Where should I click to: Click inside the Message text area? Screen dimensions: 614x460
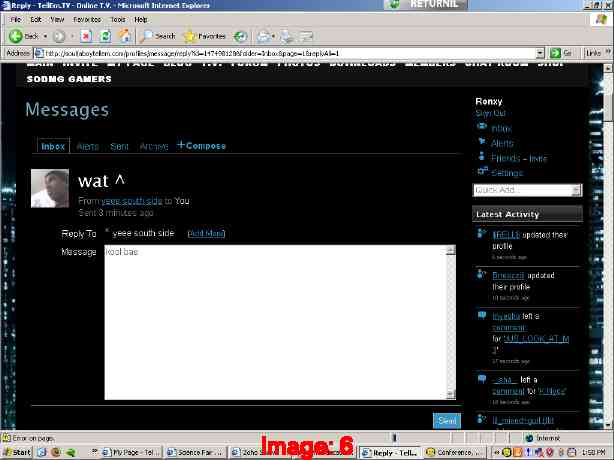(x=275, y=322)
